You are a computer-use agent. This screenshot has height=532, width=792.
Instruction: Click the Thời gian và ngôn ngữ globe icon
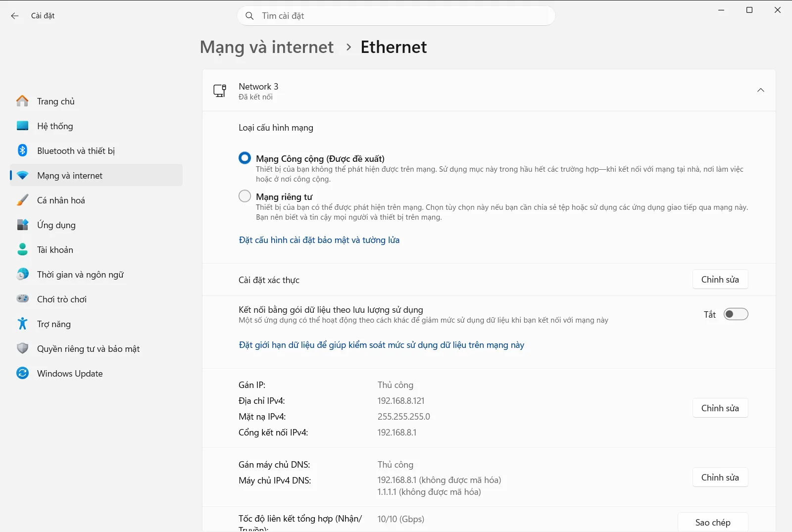click(x=22, y=274)
